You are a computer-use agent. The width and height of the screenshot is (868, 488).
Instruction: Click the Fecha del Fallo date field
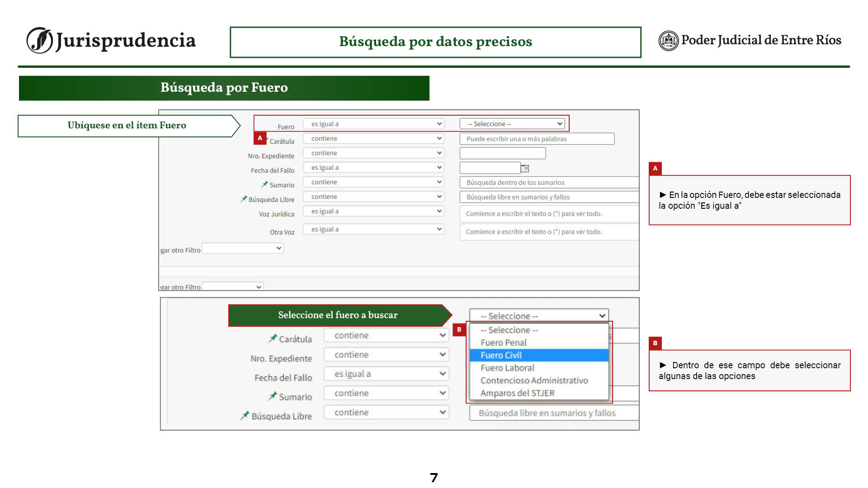(x=490, y=168)
